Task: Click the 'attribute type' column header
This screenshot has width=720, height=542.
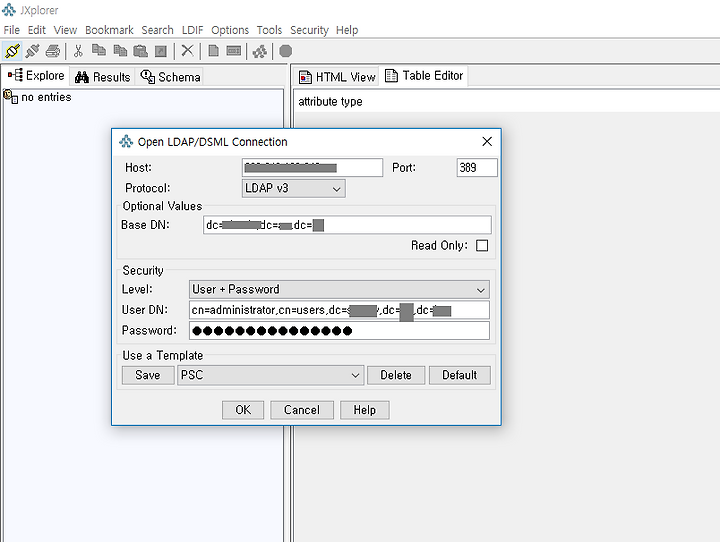Action: click(330, 102)
